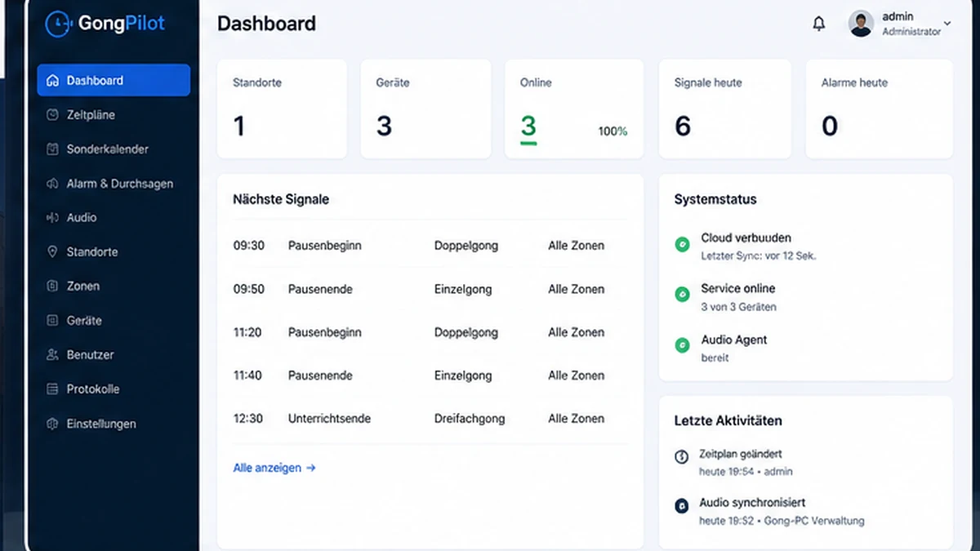Click the Standorte location pin icon
The height and width of the screenshot is (551, 980).
click(x=53, y=252)
